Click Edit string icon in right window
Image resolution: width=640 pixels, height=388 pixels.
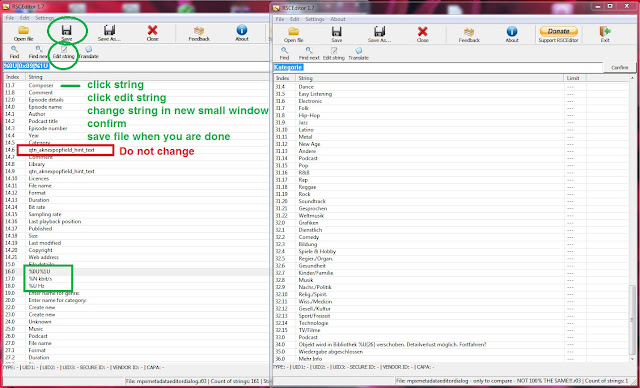click(334, 53)
